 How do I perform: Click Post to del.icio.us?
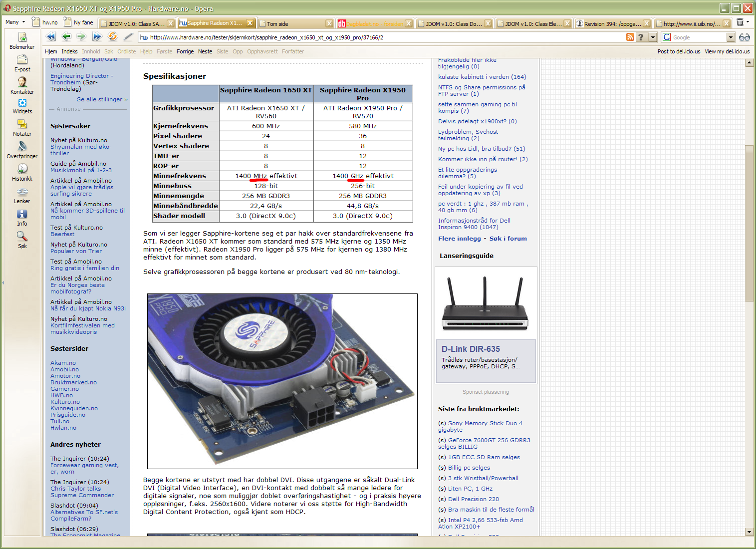point(679,51)
